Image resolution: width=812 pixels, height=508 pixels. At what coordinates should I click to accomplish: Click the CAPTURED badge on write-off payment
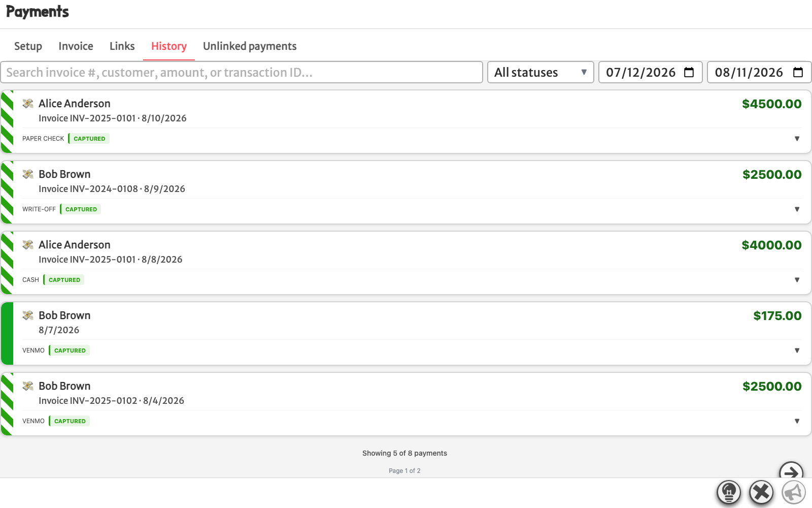pyautogui.click(x=81, y=209)
